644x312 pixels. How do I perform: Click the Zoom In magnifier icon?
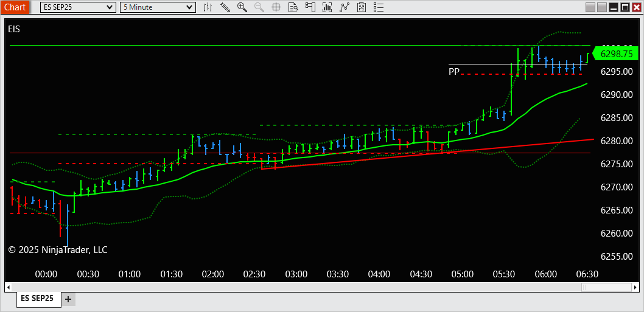tap(242, 7)
